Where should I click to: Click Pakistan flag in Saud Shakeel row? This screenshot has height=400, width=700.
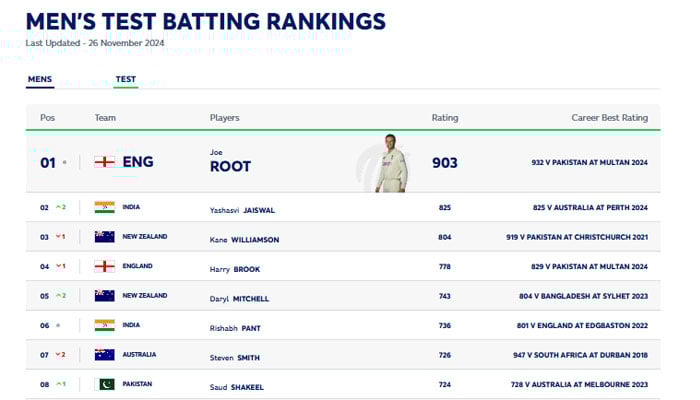tap(104, 384)
